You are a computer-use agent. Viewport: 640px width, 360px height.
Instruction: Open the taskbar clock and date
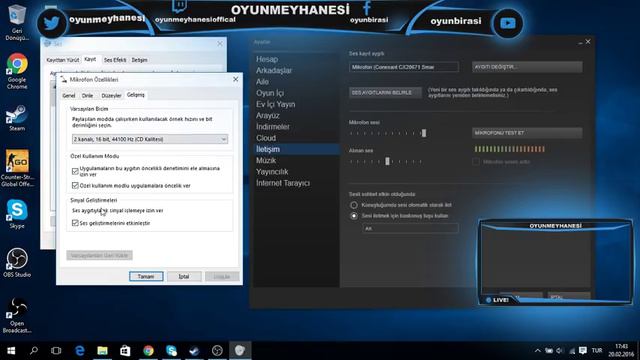[621, 350]
